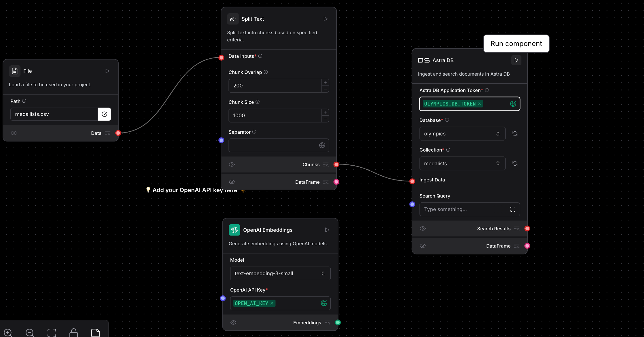
Task: Zoom into the canvas with the zoom-in tool
Action: (x=8, y=332)
